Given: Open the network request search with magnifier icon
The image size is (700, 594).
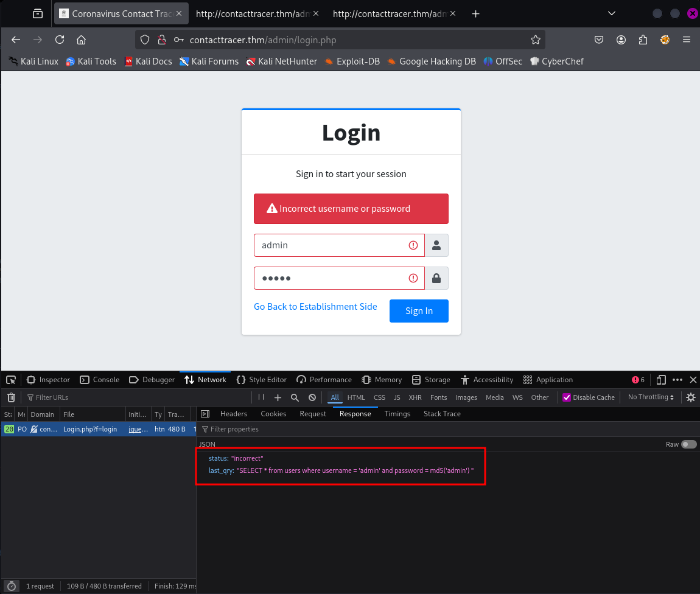Looking at the screenshot, I should pos(295,397).
